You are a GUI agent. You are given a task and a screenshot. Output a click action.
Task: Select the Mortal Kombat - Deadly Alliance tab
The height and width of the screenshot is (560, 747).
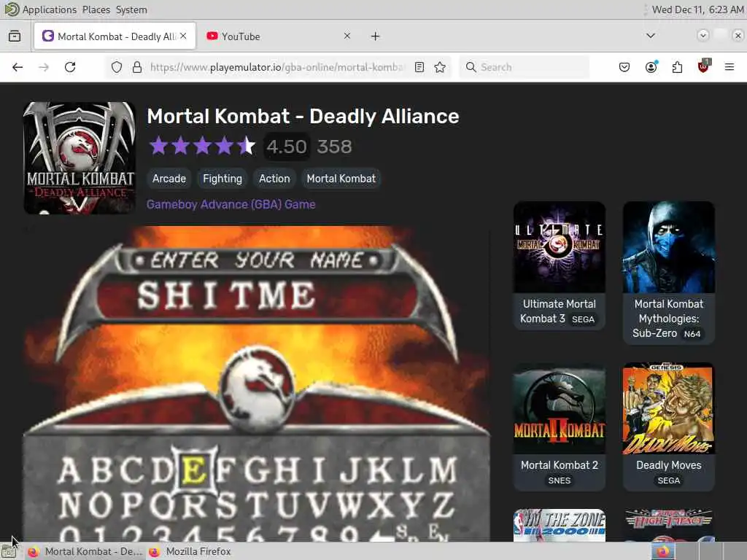[x=115, y=36]
